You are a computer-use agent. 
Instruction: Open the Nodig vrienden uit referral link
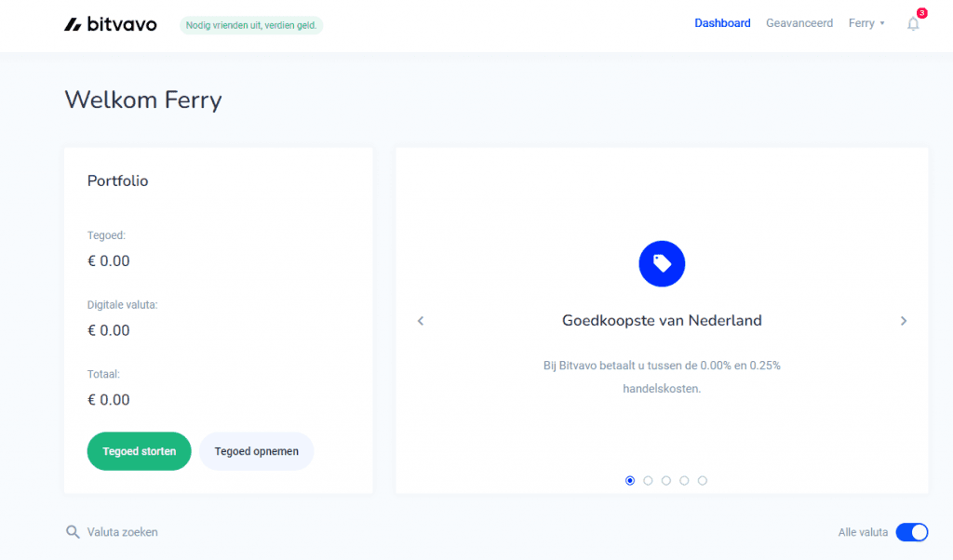(x=251, y=25)
